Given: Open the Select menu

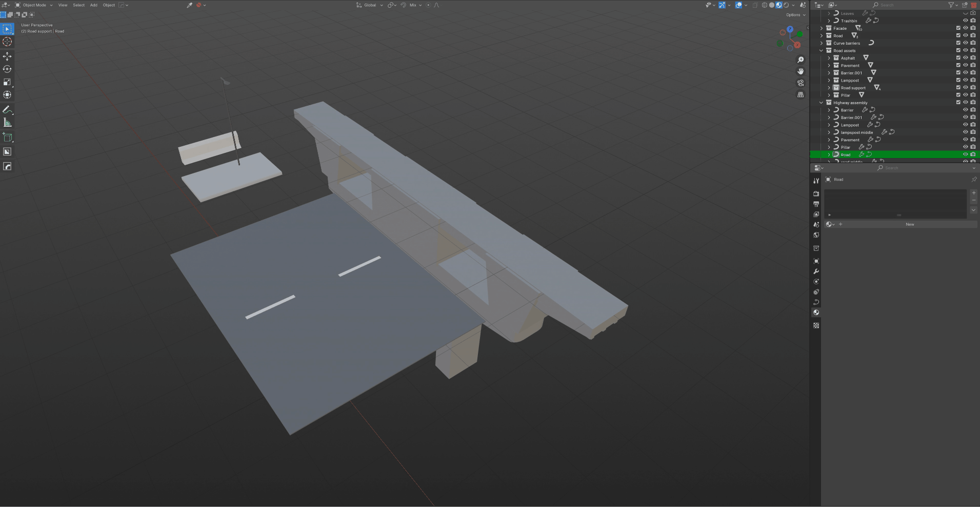Looking at the screenshot, I should tap(78, 5).
